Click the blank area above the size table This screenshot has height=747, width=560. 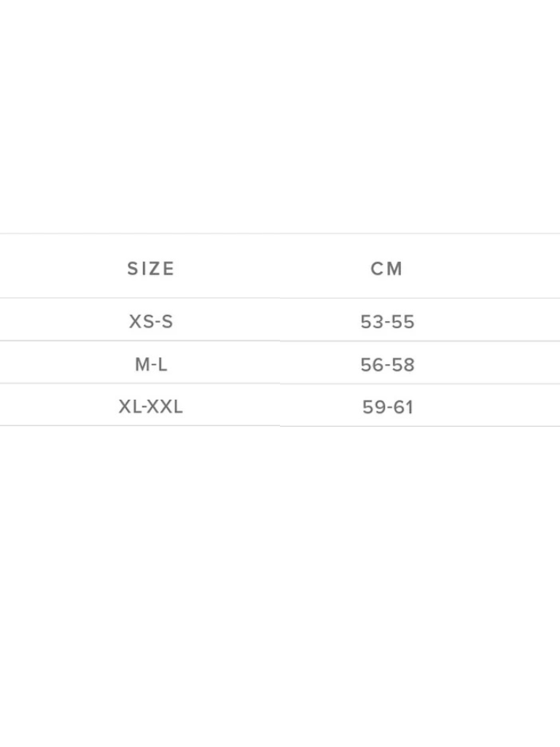pyautogui.click(x=280, y=117)
